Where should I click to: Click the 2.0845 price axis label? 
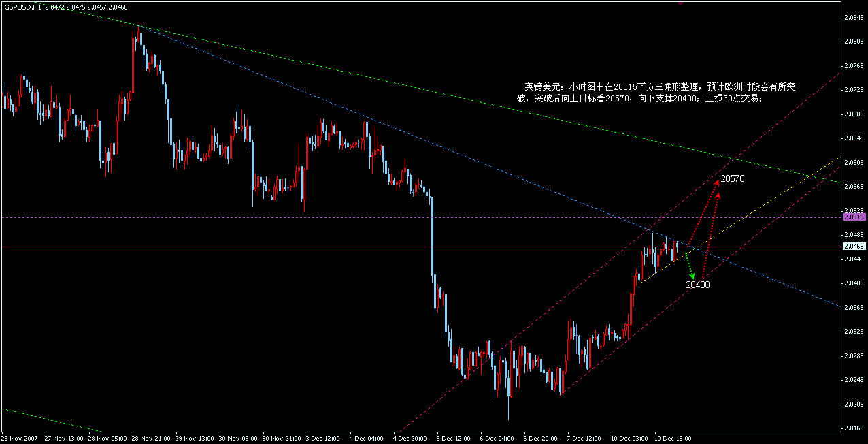click(854, 17)
